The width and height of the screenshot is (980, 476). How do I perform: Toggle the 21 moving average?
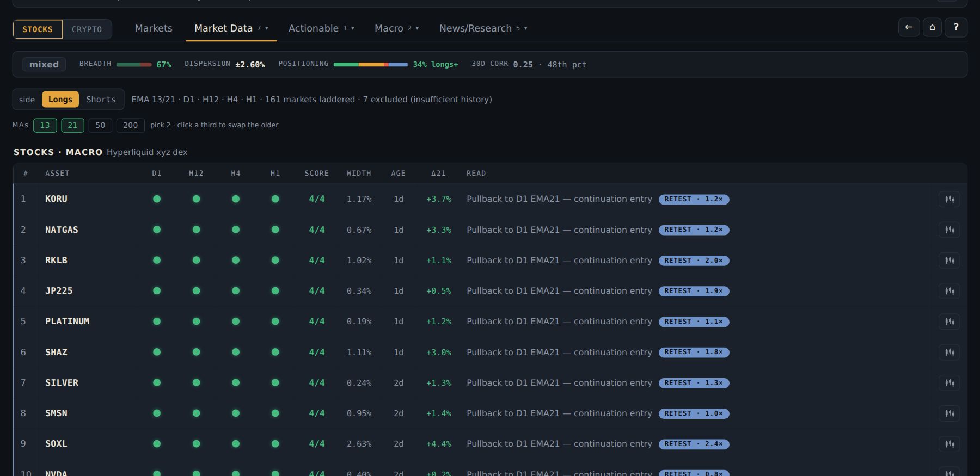point(72,125)
